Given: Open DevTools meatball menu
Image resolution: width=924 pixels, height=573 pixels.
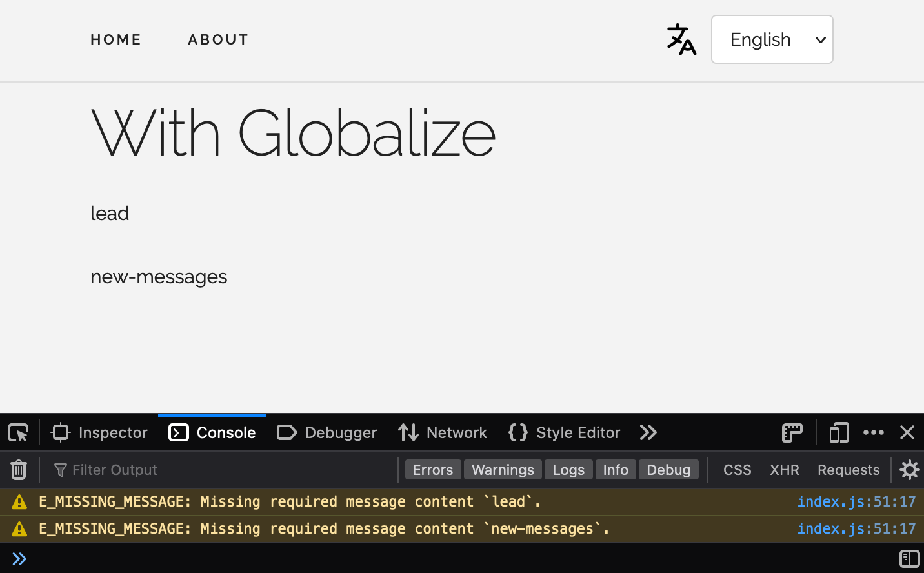Looking at the screenshot, I should click(x=874, y=432).
